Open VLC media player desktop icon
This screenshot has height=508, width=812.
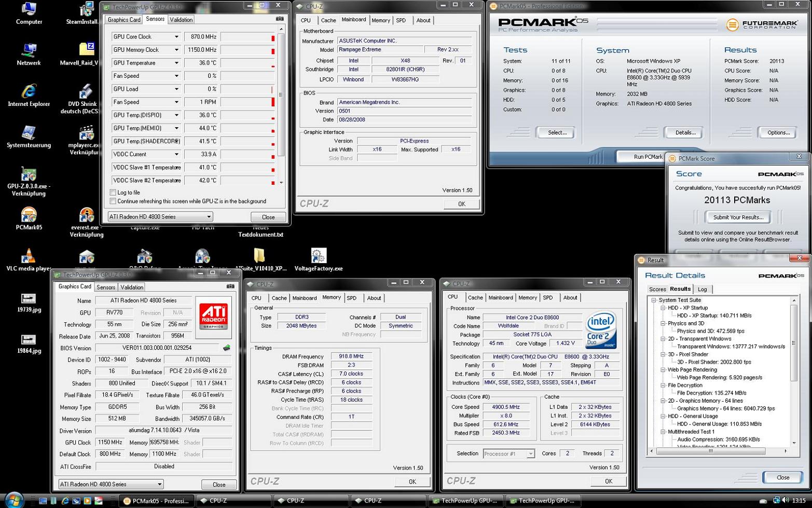click(x=29, y=259)
